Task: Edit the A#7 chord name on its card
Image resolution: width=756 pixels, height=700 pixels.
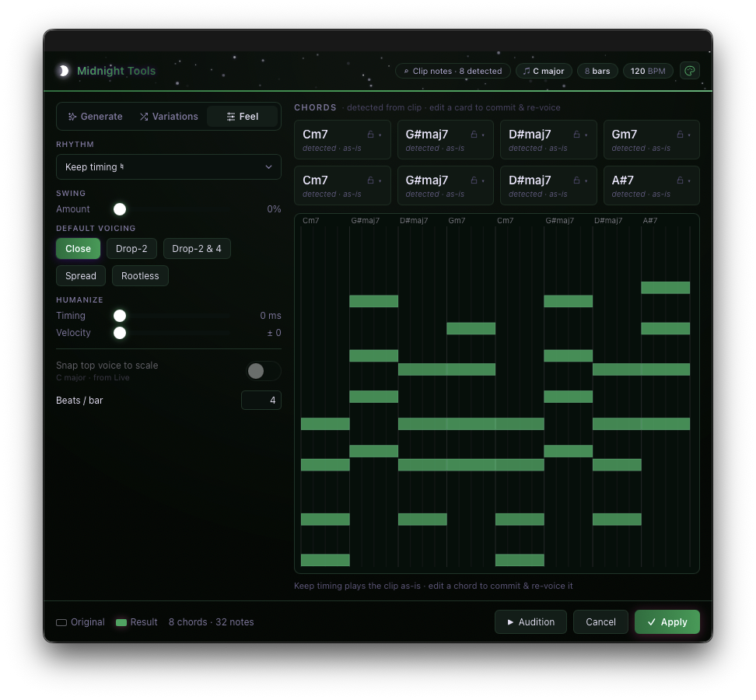Action: 622,180
